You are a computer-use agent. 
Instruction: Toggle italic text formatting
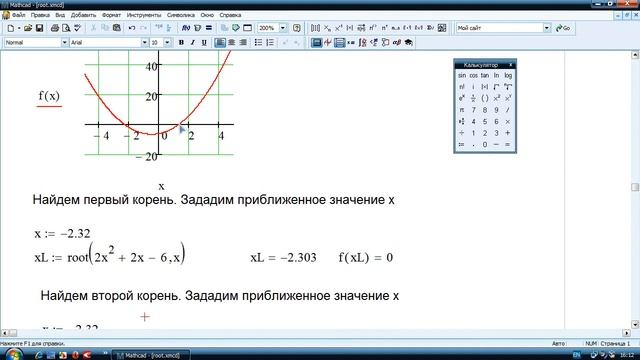click(x=193, y=42)
